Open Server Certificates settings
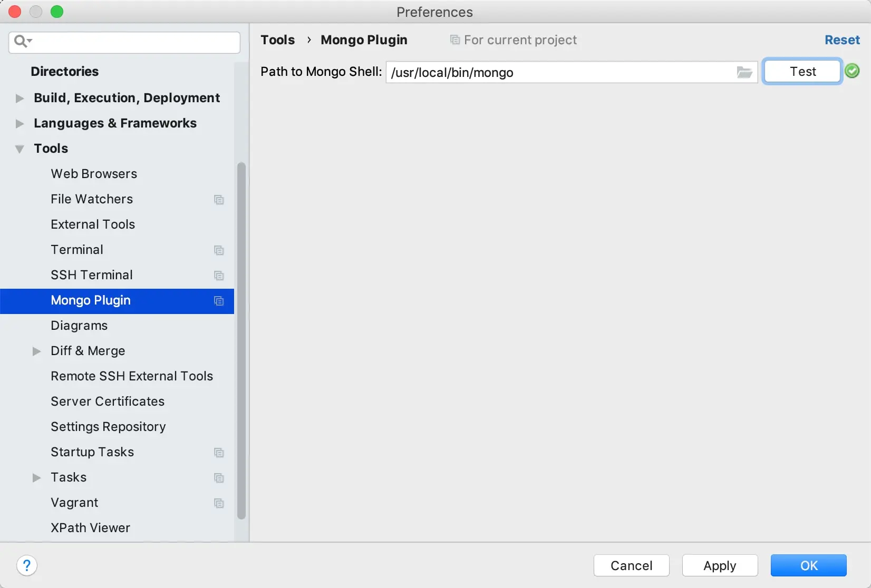 coord(108,401)
